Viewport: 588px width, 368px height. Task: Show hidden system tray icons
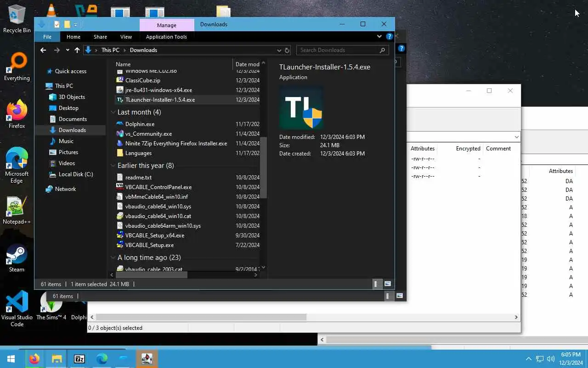tap(528, 359)
